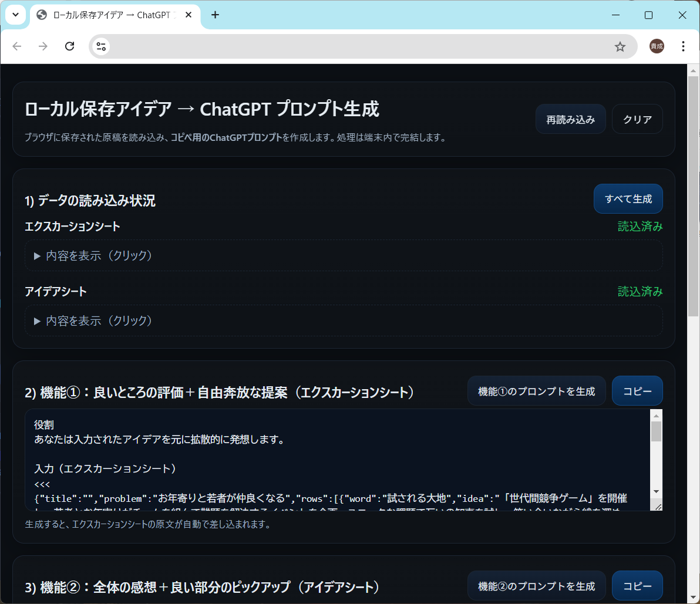The width and height of the screenshot is (700, 604).
Task: Expand エクスカーションシート content disclosure
Action: (x=94, y=255)
